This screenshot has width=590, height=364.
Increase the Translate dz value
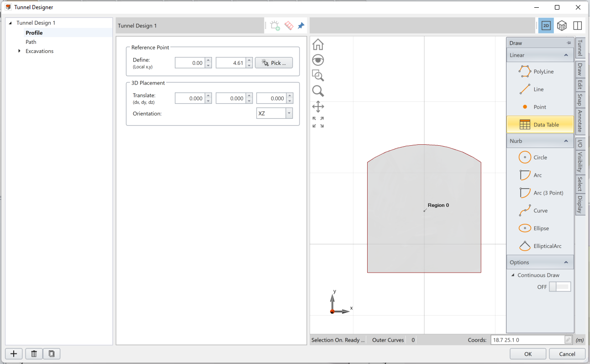click(290, 95)
